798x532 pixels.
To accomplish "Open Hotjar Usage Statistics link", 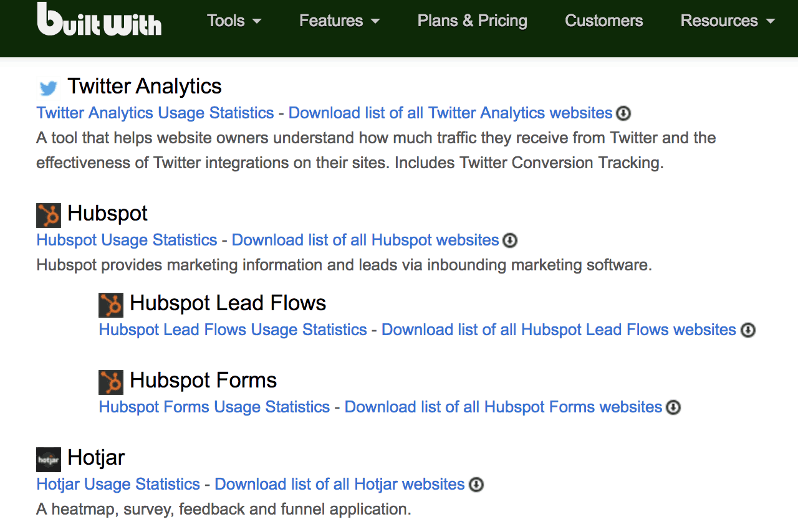I will tap(118, 484).
